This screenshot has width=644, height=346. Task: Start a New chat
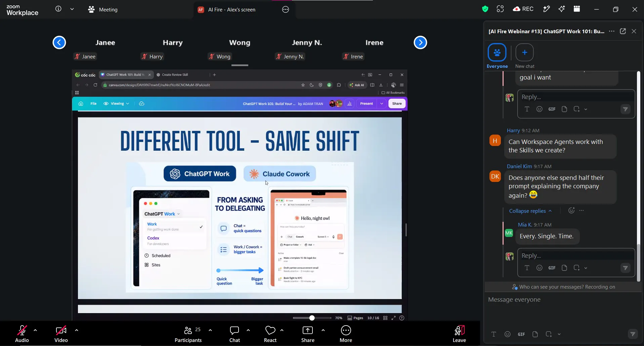point(525,56)
